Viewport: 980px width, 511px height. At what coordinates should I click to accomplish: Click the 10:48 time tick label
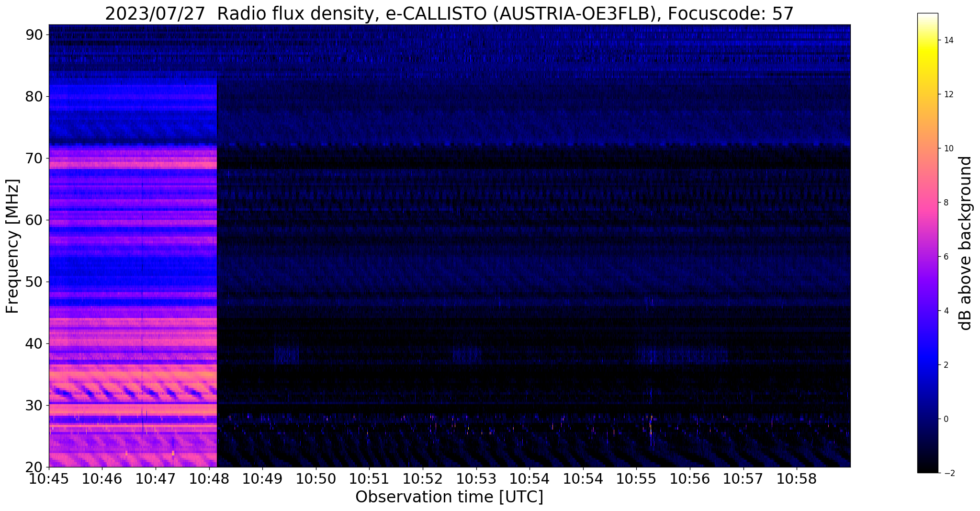pos(209,479)
